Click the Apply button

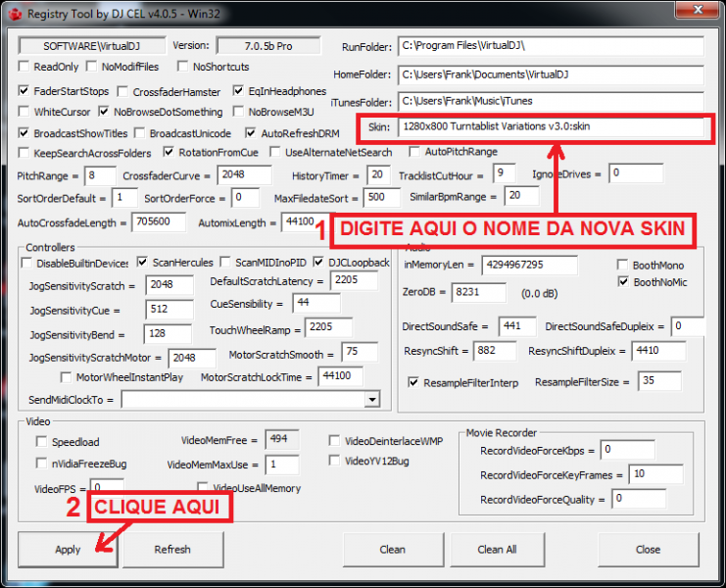click(x=68, y=549)
